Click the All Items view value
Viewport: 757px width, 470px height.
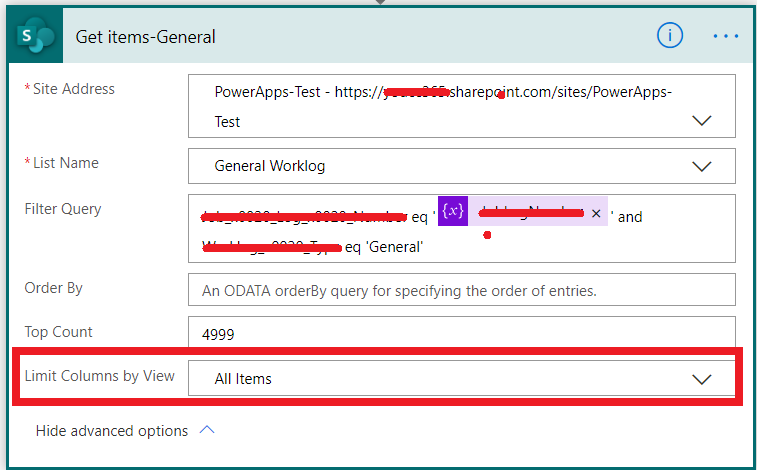[244, 379]
